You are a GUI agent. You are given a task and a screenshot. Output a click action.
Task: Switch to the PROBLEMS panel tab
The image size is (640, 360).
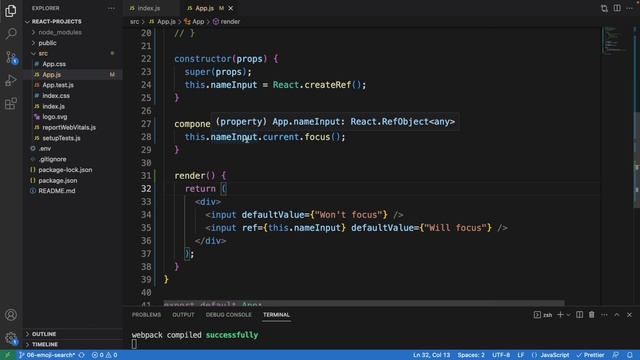point(146,315)
